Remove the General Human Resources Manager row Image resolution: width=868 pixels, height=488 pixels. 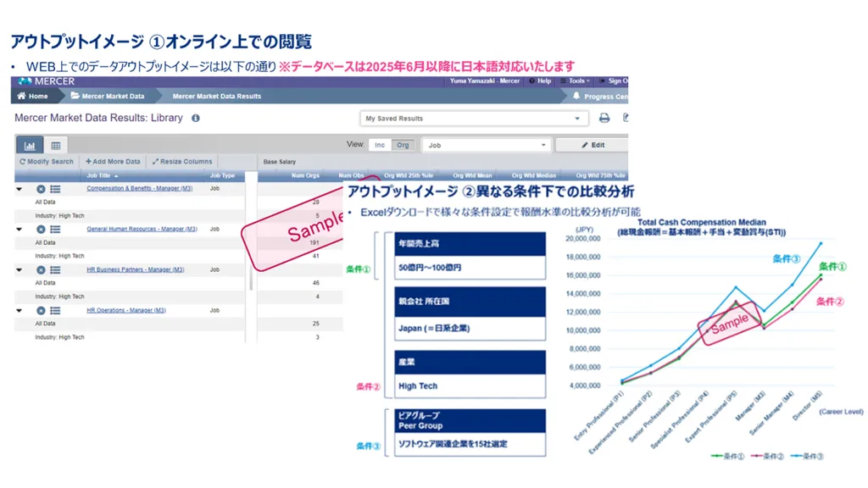pos(41,230)
